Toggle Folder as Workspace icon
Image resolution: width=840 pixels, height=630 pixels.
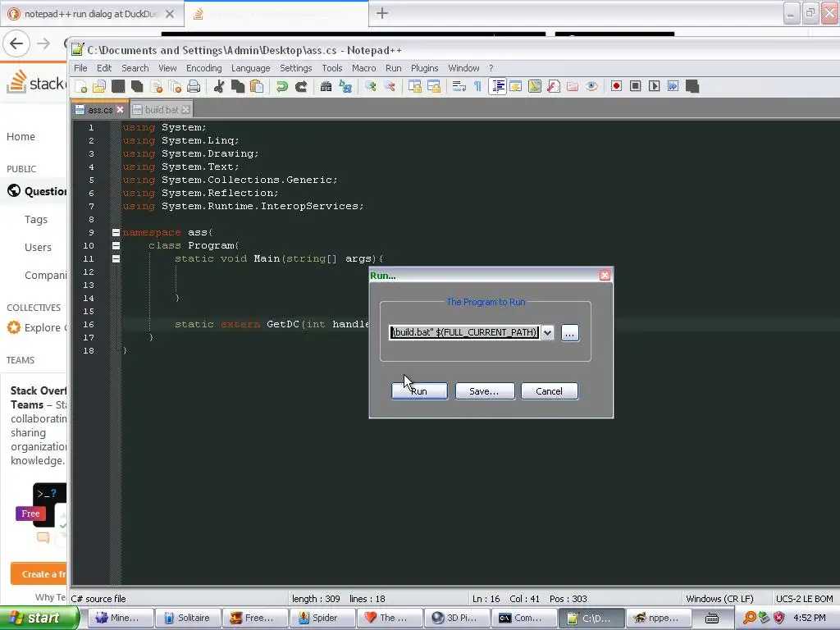[x=572, y=86]
